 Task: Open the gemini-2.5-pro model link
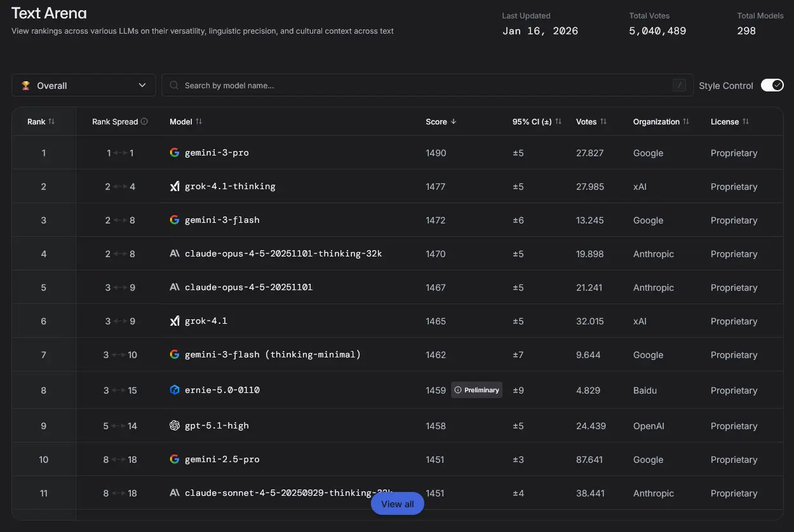pyautogui.click(x=222, y=459)
